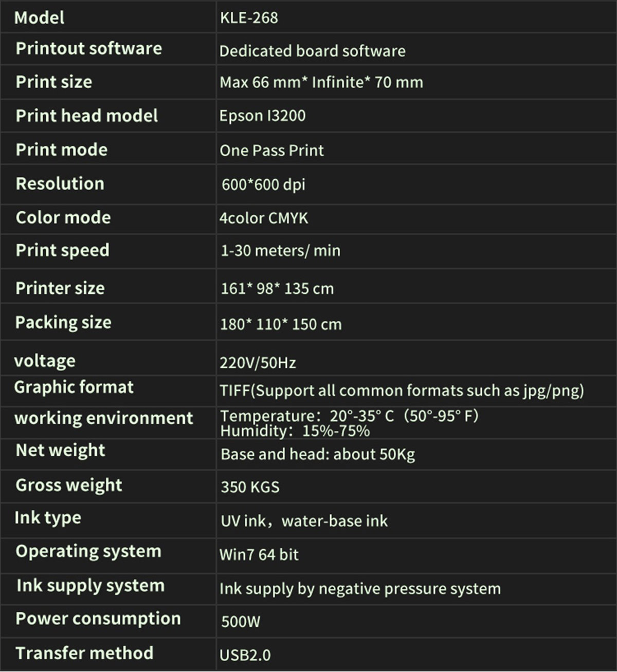
Task: Select the Win7 64 bit value
Action: coord(259,554)
